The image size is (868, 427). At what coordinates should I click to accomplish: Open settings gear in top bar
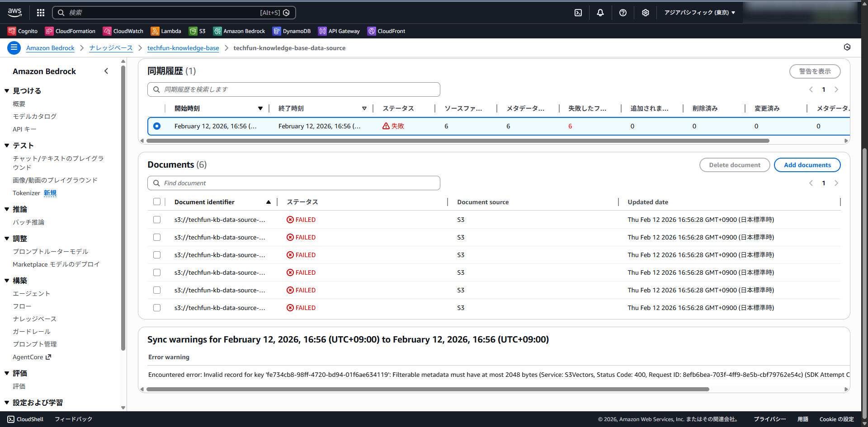[x=645, y=13]
